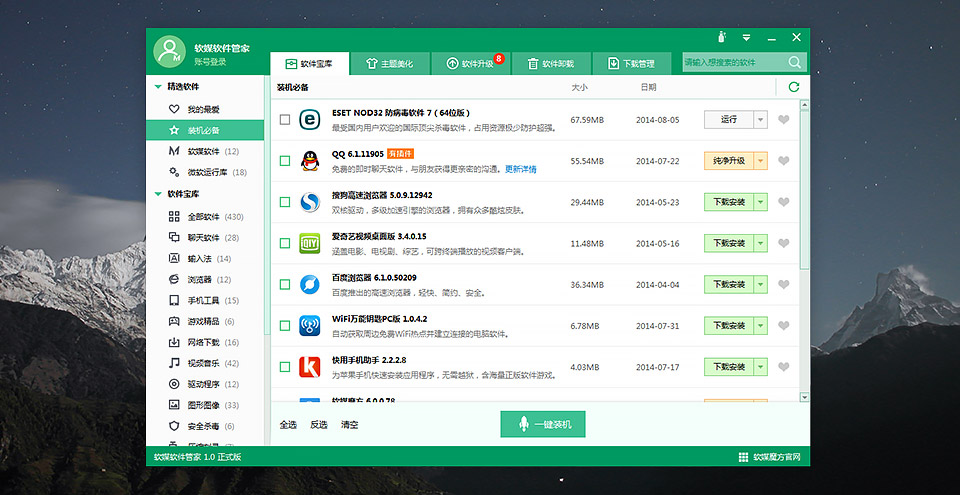The width and height of the screenshot is (960, 495).
Task: Open 软媒魔方官网 link
Action: point(770,457)
